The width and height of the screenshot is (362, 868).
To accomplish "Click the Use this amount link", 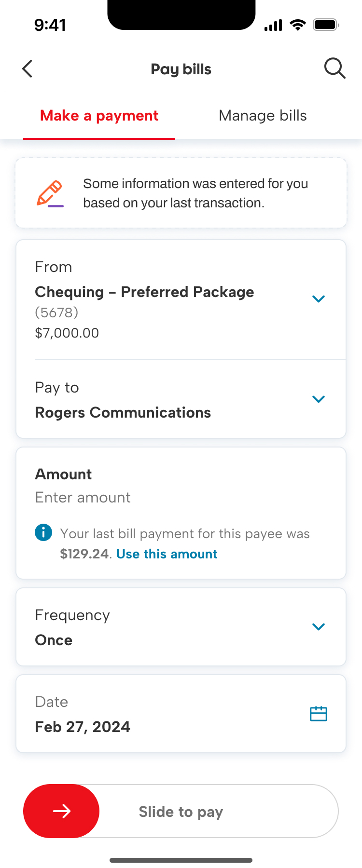I will [167, 554].
